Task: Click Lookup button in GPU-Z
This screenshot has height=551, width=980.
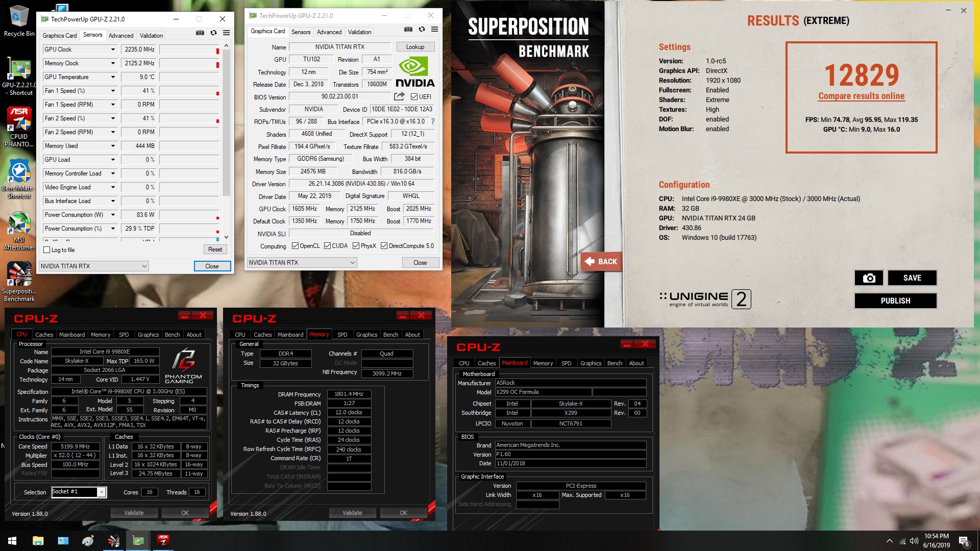Action: (415, 47)
